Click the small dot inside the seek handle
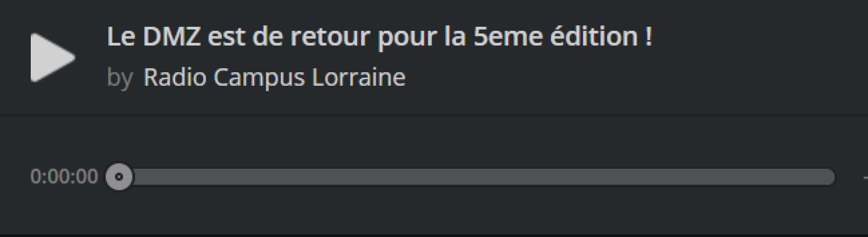Screen dimensions: 868x237 119,177
